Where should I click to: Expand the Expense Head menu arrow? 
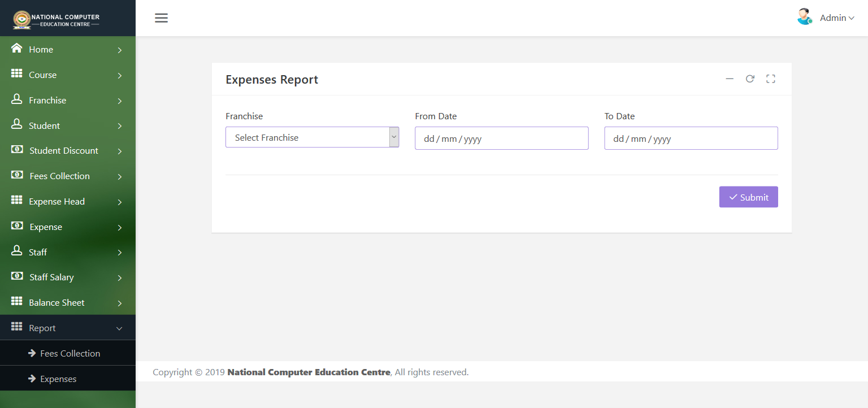point(120,202)
